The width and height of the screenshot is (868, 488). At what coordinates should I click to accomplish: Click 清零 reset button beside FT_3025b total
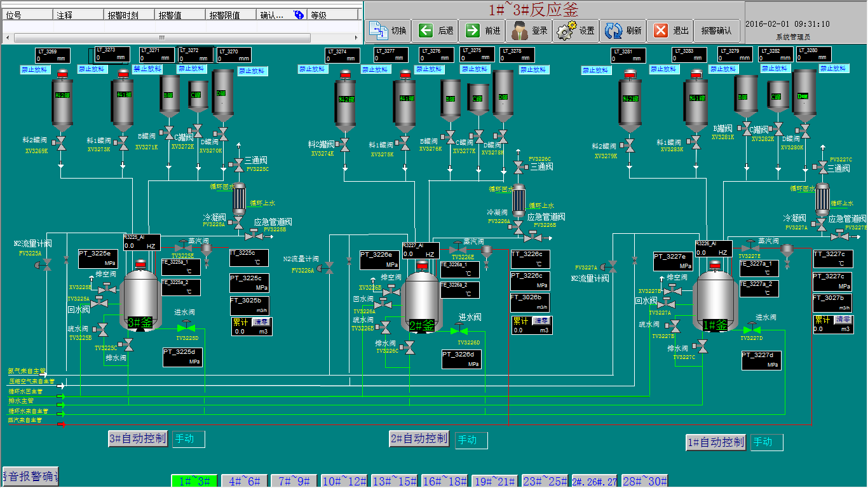click(x=261, y=322)
